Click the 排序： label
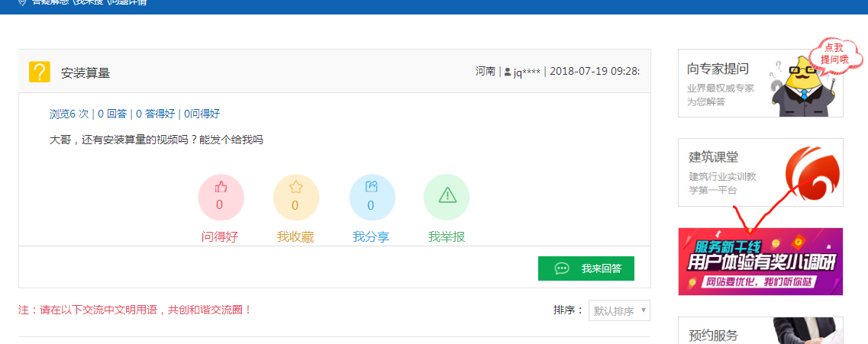The width and height of the screenshot is (868, 344). (x=569, y=310)
